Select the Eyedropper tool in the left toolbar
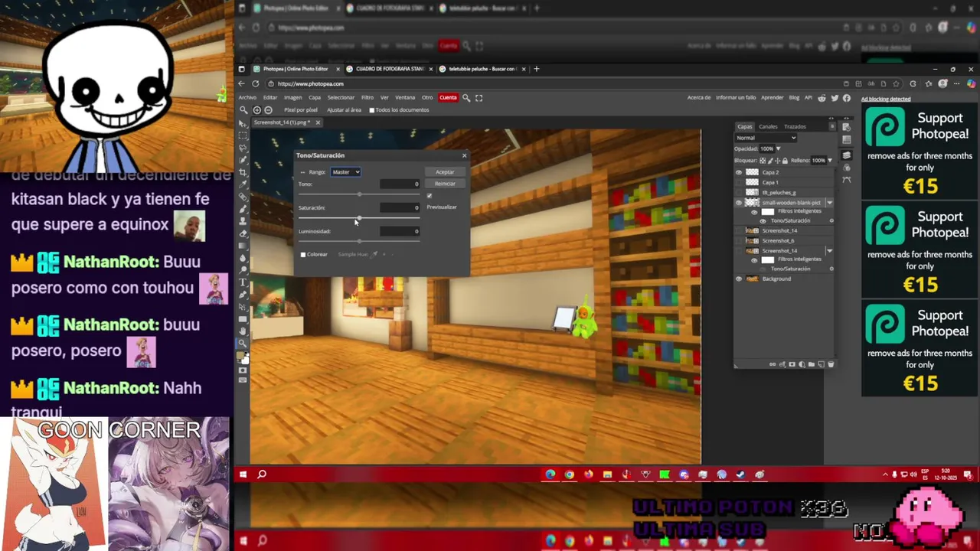The height and width of the screenshot is (551, 980). tap(243, 184)
